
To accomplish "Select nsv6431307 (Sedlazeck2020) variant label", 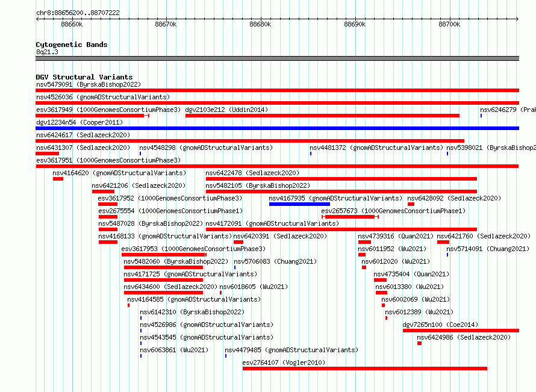I will (83, 148).
